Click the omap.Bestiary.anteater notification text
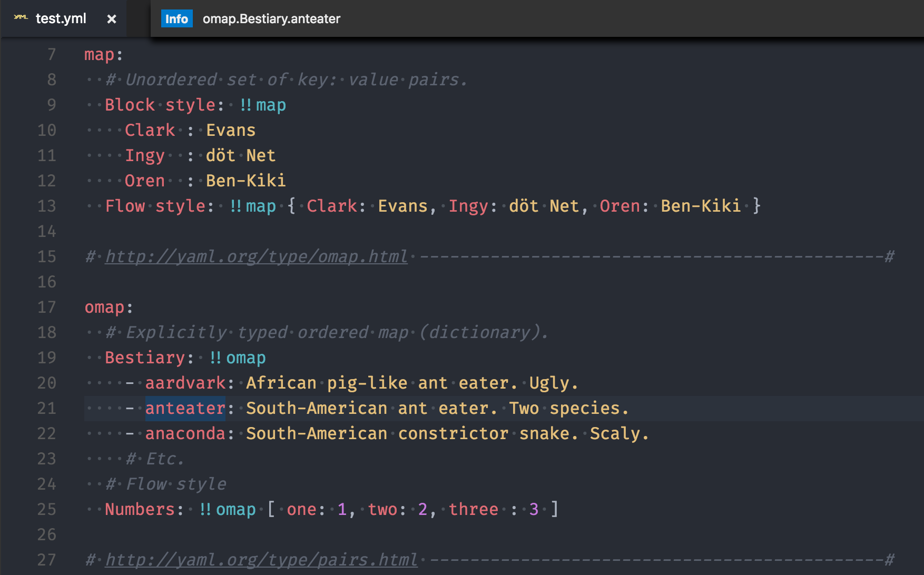 271,19
